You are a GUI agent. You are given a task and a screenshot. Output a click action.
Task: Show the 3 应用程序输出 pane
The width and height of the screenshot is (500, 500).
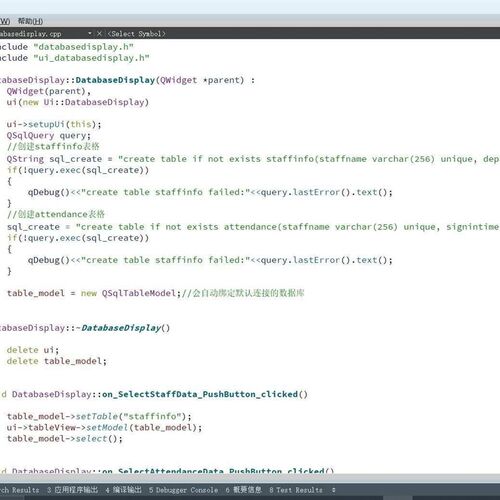point(72,490)
